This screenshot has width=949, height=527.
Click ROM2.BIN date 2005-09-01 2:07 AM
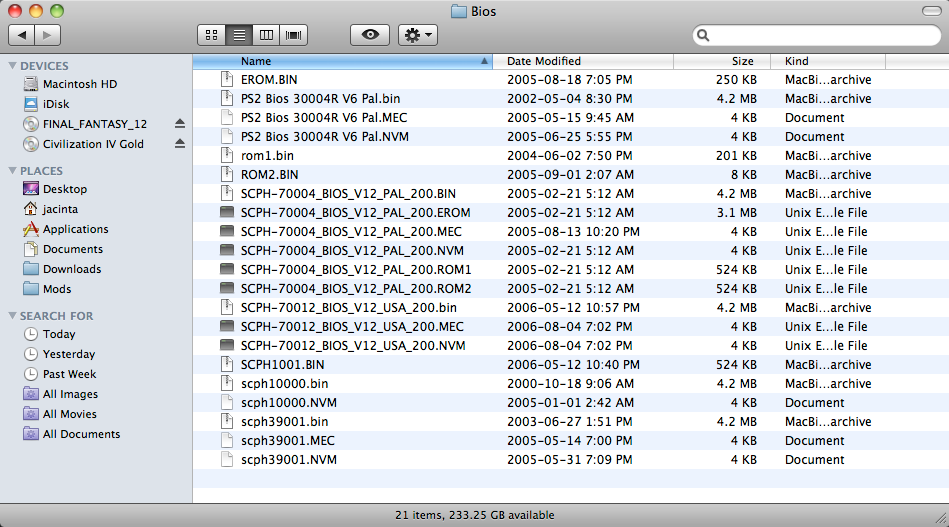570,175
